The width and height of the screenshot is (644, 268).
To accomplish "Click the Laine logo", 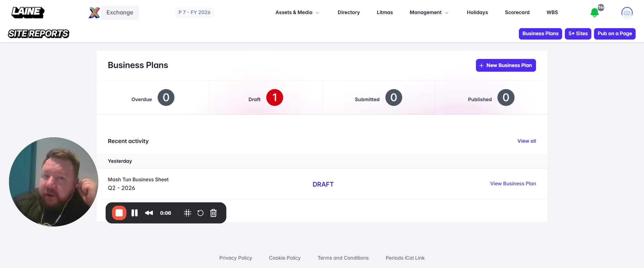I will [x=28, y=12].
